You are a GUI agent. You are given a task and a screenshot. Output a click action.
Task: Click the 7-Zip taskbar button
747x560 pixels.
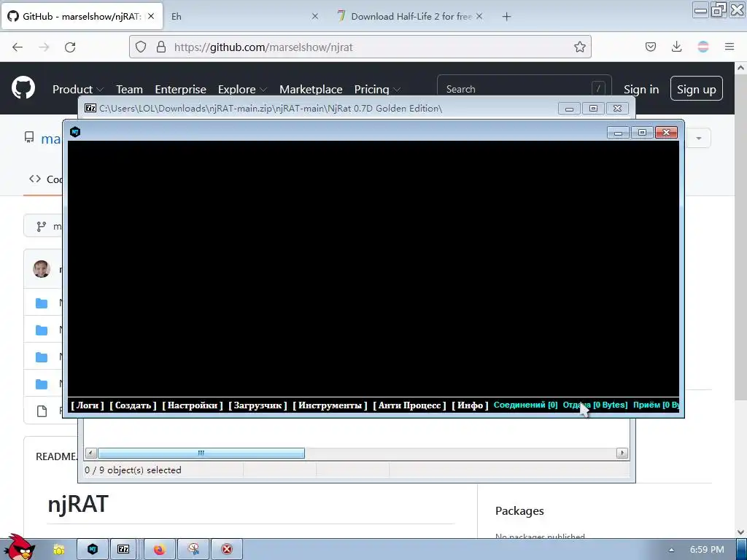coord(123,550)
